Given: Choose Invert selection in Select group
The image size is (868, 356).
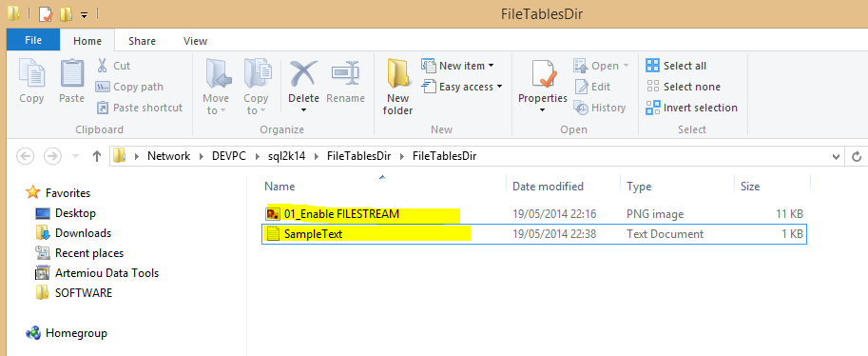Looking at the screenshot, I should (692, 108).
